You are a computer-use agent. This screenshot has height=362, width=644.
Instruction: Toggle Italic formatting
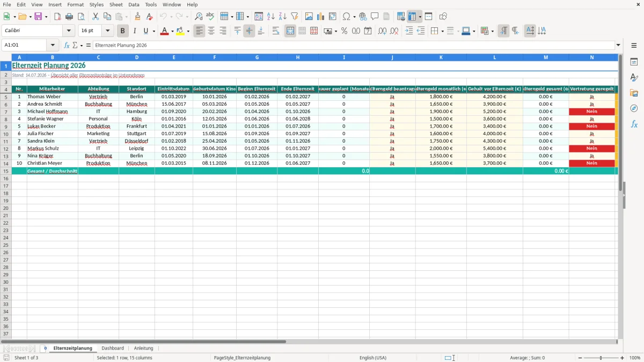pyautogui.click(x=134, y=31)
